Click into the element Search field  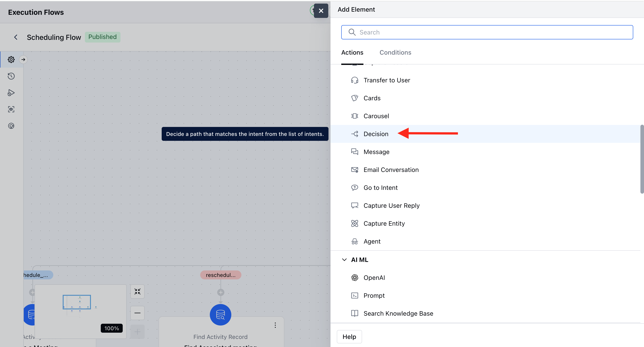click(x=487, y=32)
